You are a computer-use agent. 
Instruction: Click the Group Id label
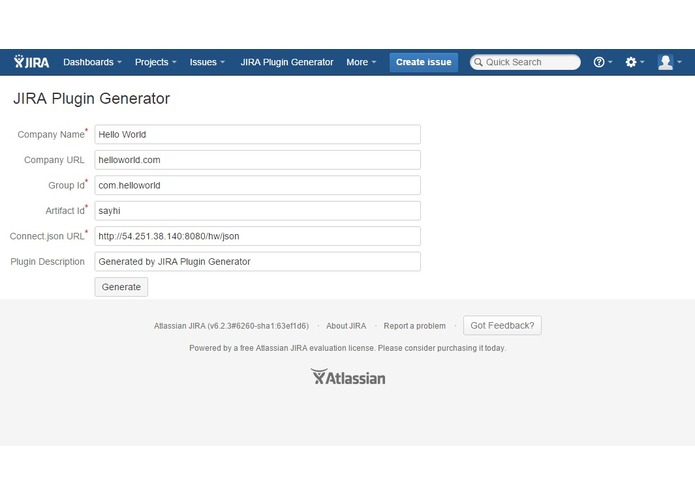pyautogui.click(x=68, y=185)
